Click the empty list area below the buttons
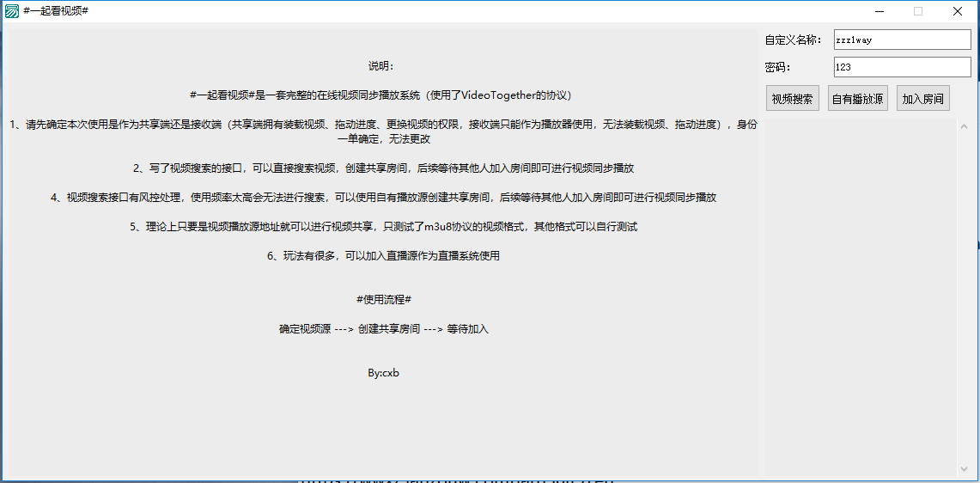 [859, 292]
